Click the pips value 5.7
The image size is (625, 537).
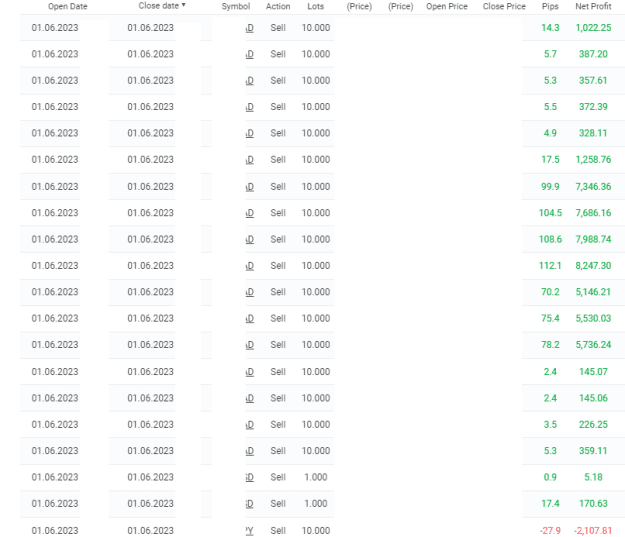(550, 54)
